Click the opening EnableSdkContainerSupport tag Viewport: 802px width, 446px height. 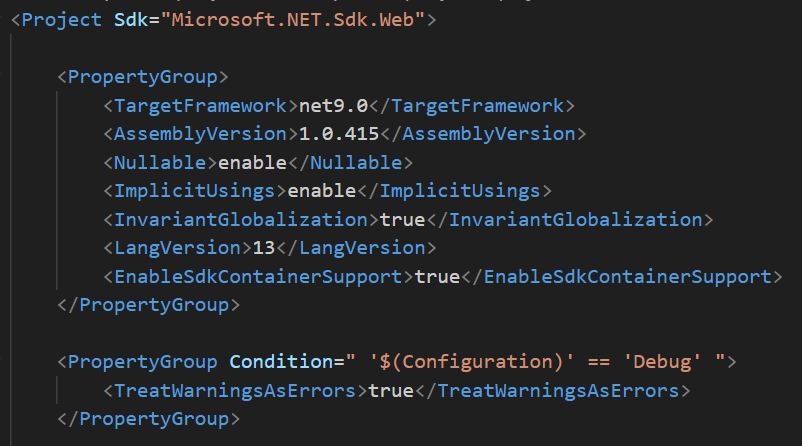click(x=258, y=276)
